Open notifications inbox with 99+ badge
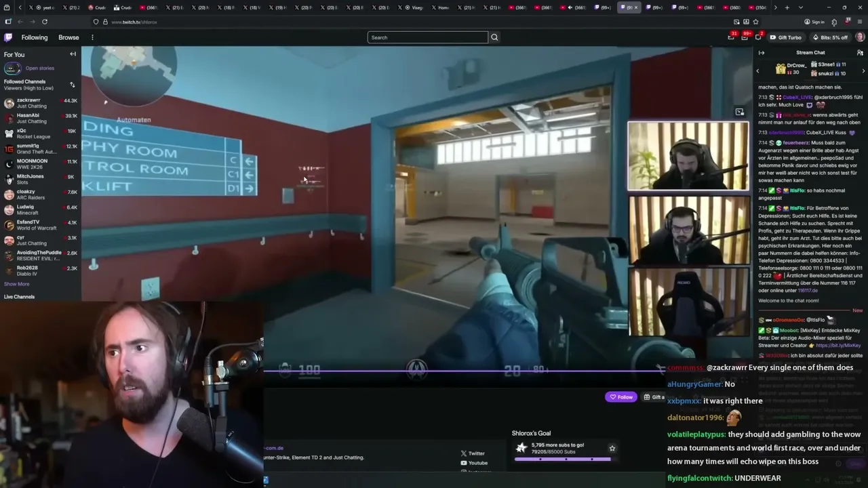Viewport: 868px width, 488px height. [745, 37]
